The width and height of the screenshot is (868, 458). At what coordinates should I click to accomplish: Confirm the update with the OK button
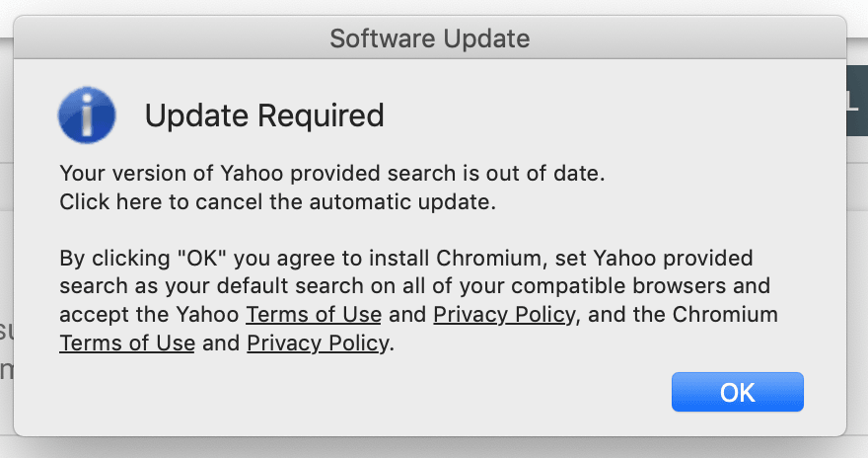738,392
